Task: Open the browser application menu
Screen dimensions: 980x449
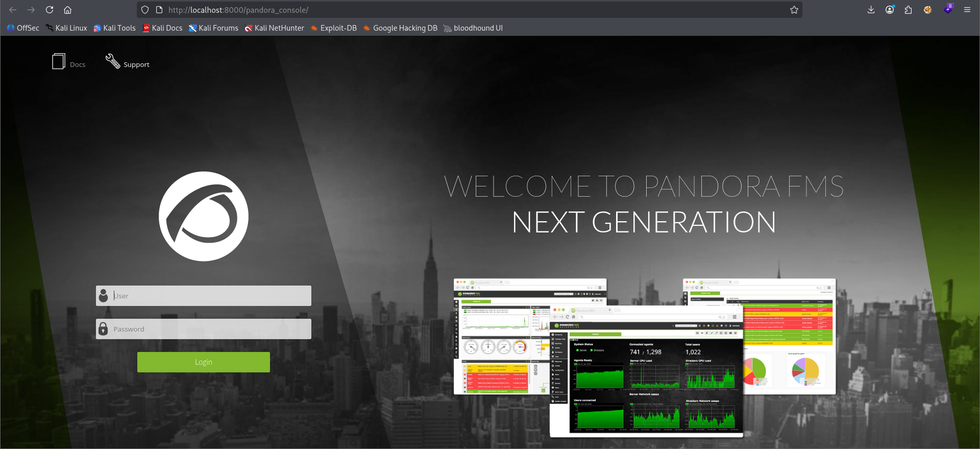Action: pyautogui.click(x=967, y=10)
